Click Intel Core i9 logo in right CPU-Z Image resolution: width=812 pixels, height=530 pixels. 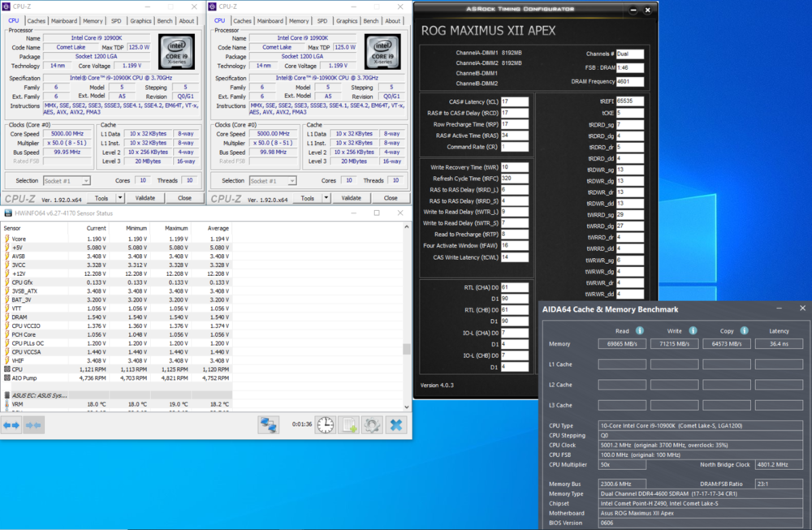(x=382, y=52)
